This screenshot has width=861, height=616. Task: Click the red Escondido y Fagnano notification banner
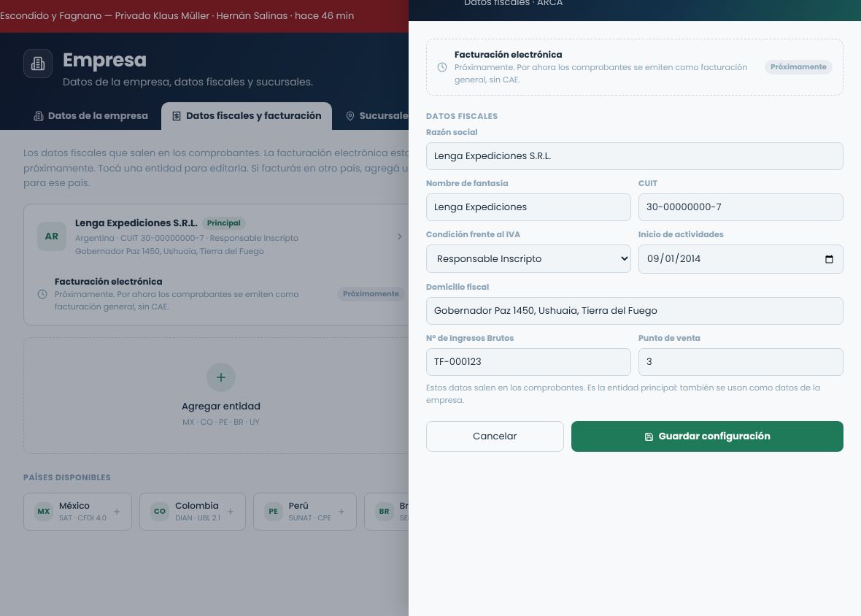(x=204, y=16)
